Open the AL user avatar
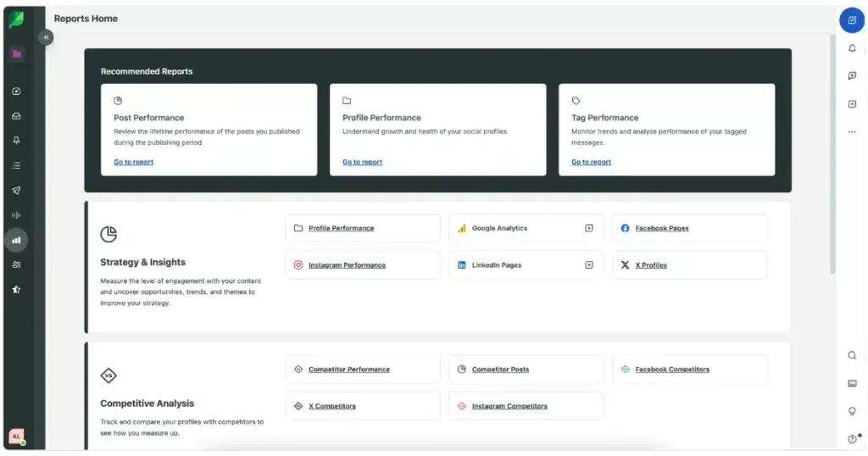This screenshot has height=456, width=868. point(16,437)
